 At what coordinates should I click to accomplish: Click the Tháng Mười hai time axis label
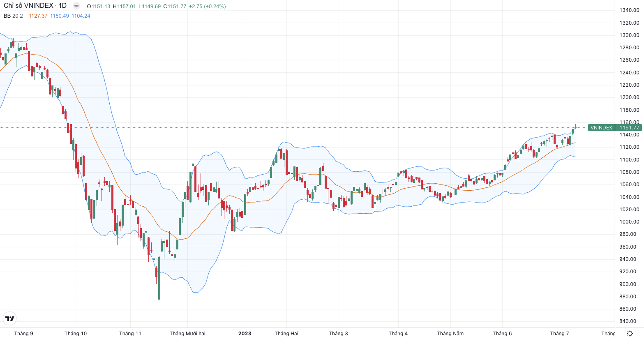click(187, 333)
